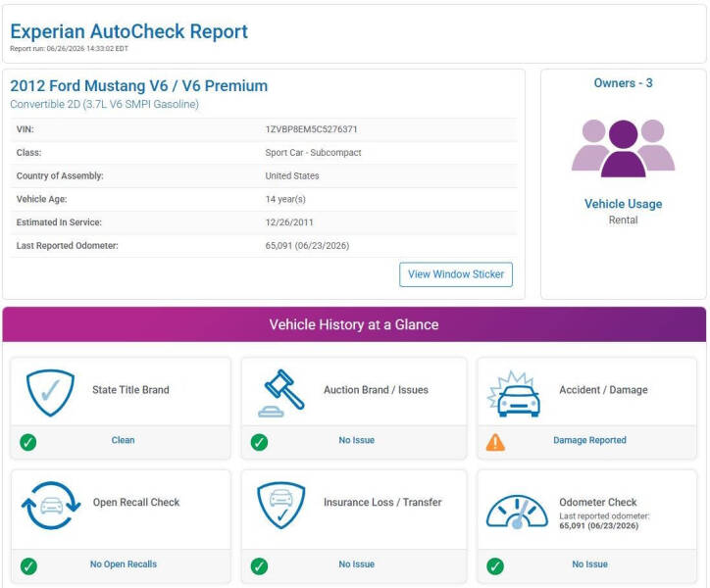Click the Class: row label
Screen dimensions: 710x588
pos(28,153)
